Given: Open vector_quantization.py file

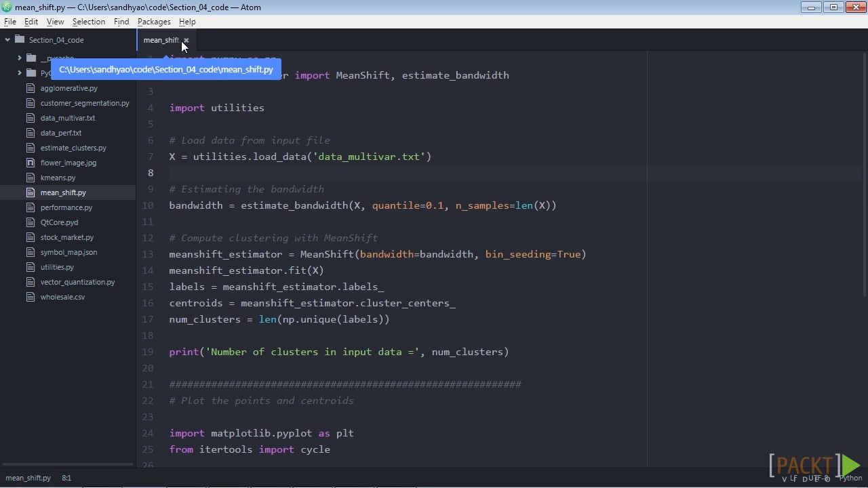Looking at the screenshot, I should tap(77, 282).
